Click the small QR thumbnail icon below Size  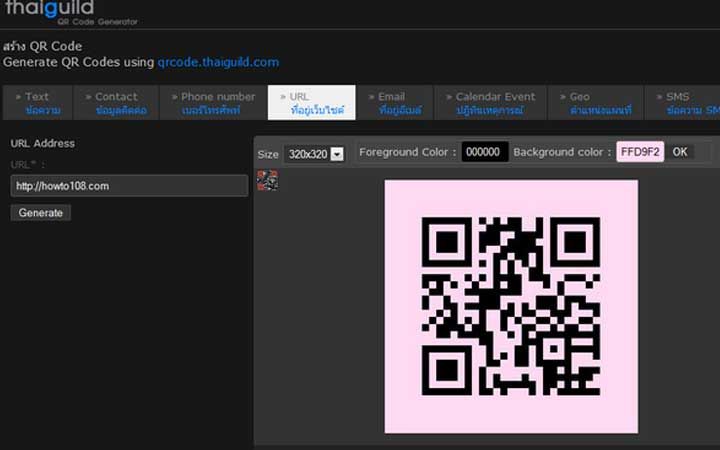[267, 180]
